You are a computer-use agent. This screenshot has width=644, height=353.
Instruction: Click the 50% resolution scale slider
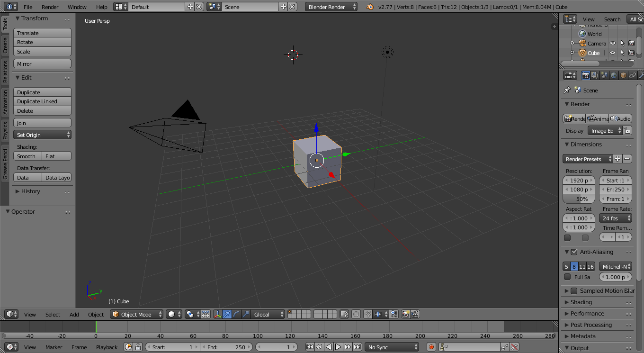(579, 199)
